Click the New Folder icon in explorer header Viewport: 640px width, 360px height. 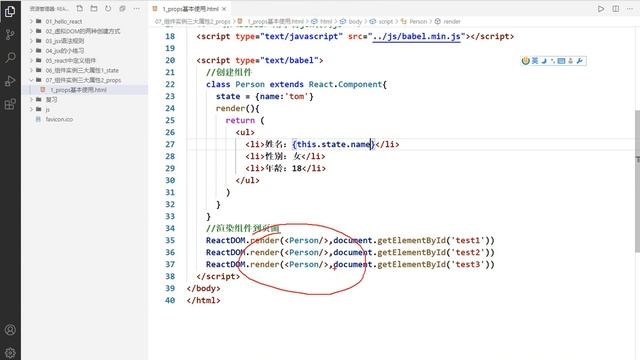click(94, 8)
